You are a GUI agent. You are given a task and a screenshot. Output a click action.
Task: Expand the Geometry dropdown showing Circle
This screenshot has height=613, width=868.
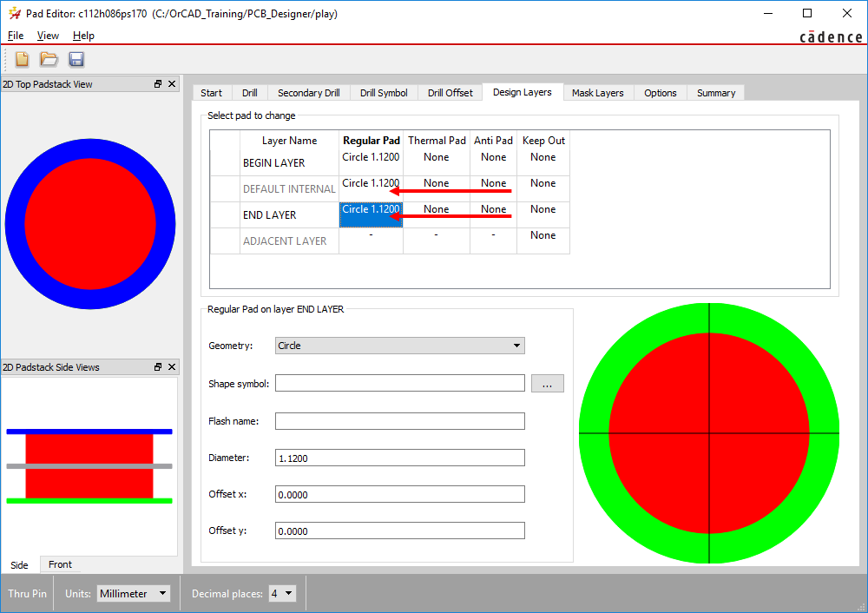[399, 346]
